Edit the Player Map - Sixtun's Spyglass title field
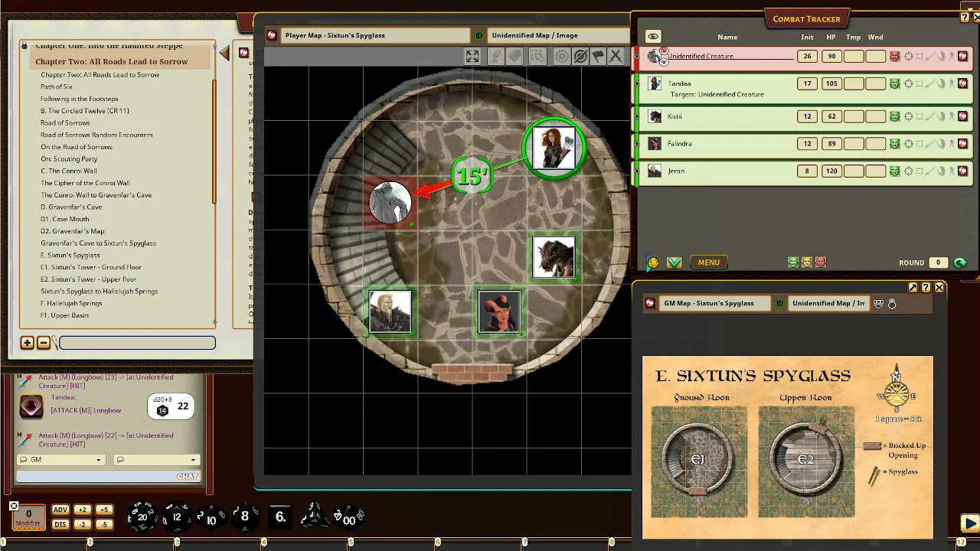This screenshot has height=551, width=980. coord(374,35)
